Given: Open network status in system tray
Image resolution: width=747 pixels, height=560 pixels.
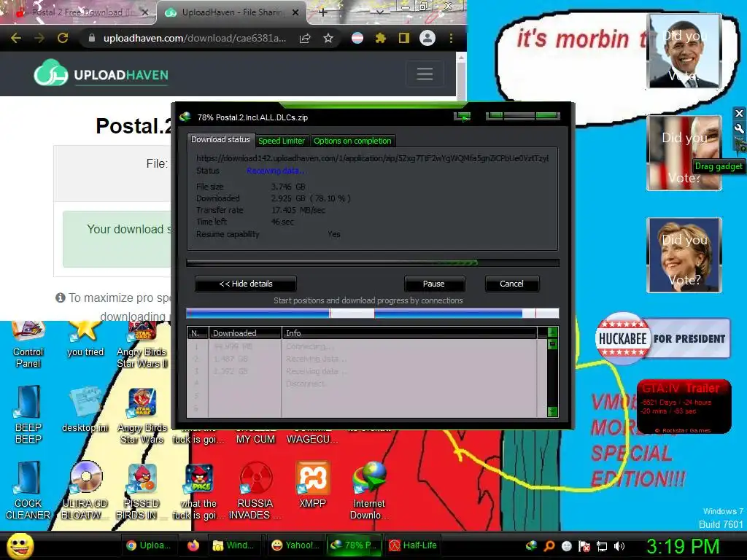Looking at the screenshot, I should (x=602, y=545).
